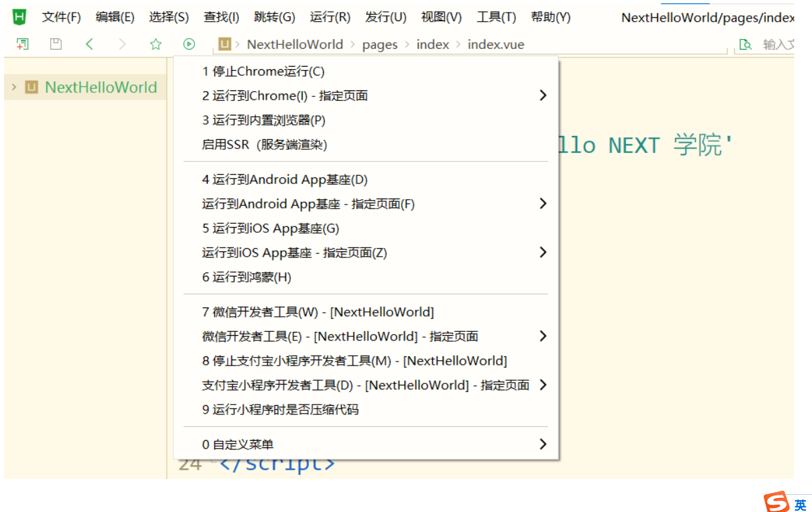
Task: Select 1 停止Chrome运行(C)
Action: coord(366,71)
